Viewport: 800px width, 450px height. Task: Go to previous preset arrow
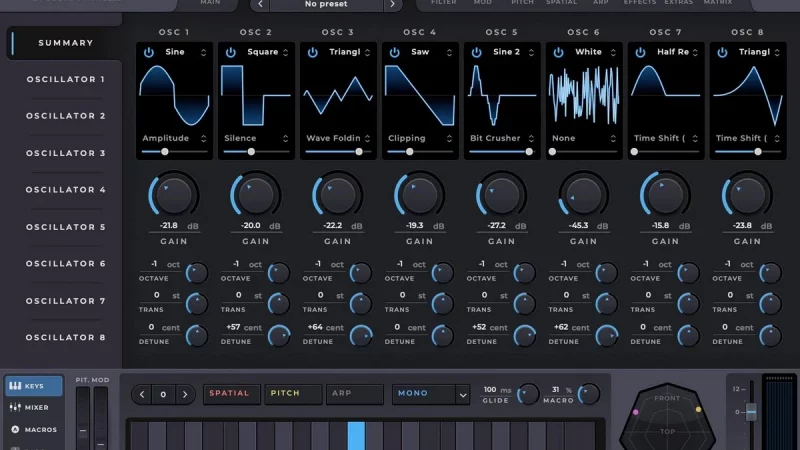261,4
